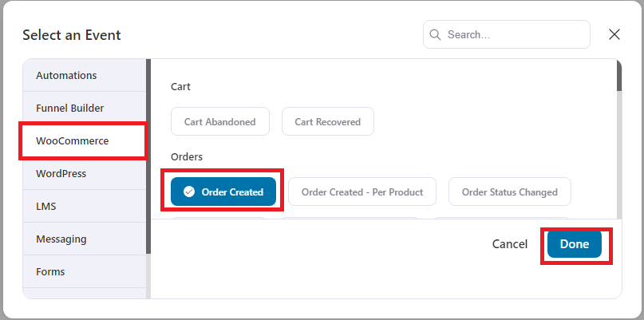Viewport: 644px width, 320px height.
Task: Deselect the Order Created event
Action: (223, 192)
